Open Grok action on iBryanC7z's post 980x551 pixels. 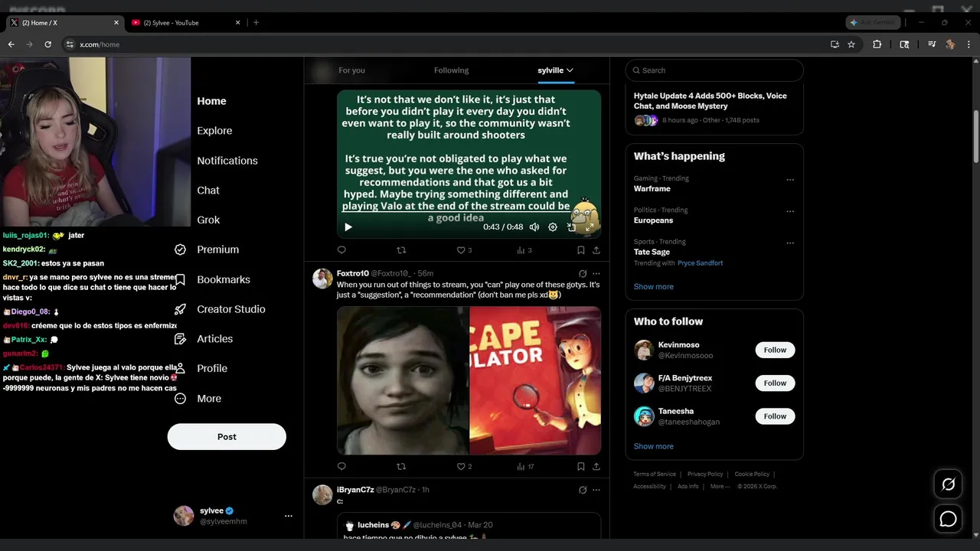[583, 490]
